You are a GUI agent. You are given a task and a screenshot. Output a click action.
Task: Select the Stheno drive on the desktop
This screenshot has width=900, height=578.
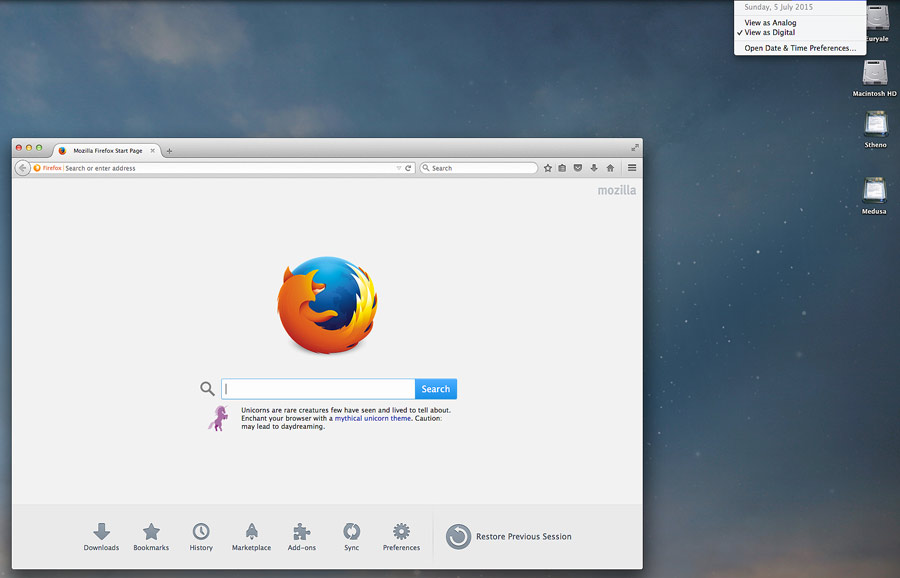tap(876, 130)
